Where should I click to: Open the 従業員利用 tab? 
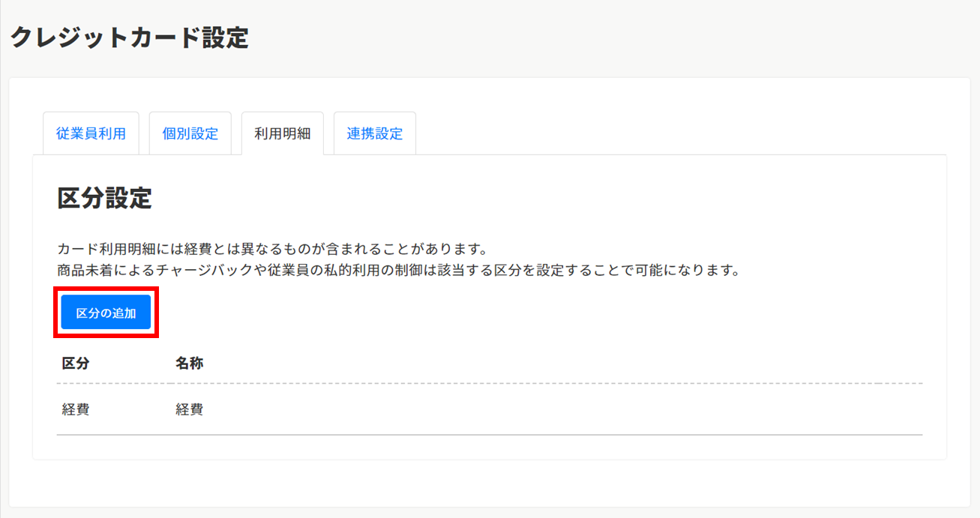click(91, 133)
